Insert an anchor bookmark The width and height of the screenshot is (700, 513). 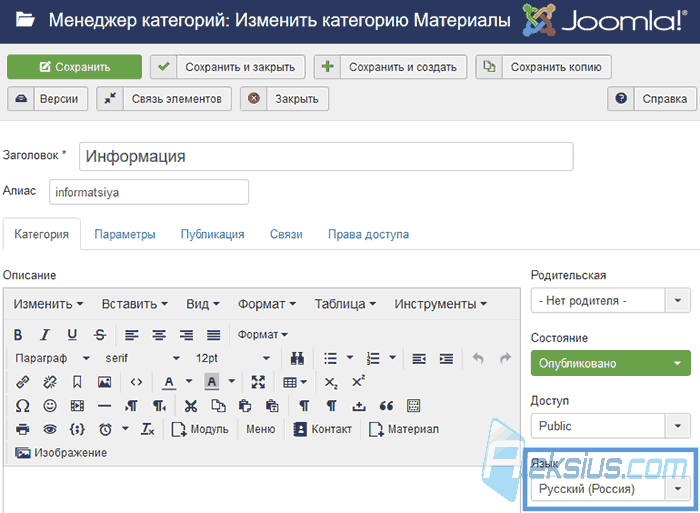pyautogui.click(x=77, y=382)
